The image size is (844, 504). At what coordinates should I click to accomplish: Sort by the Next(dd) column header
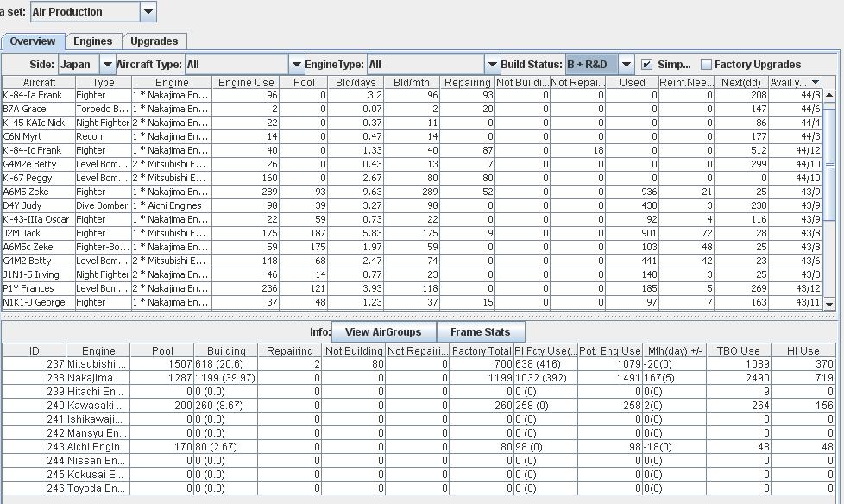coord(741,82)
